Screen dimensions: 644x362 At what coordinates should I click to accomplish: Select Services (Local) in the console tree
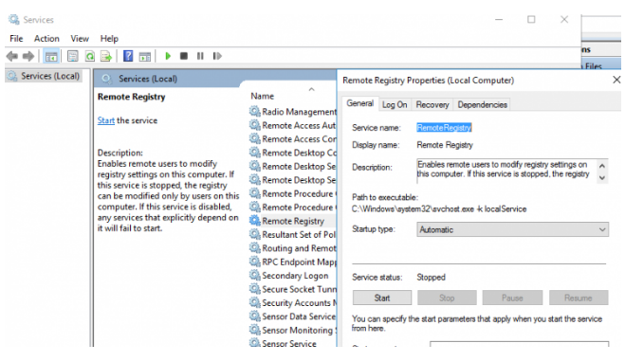pyautogui.click(x=45, y=76)
